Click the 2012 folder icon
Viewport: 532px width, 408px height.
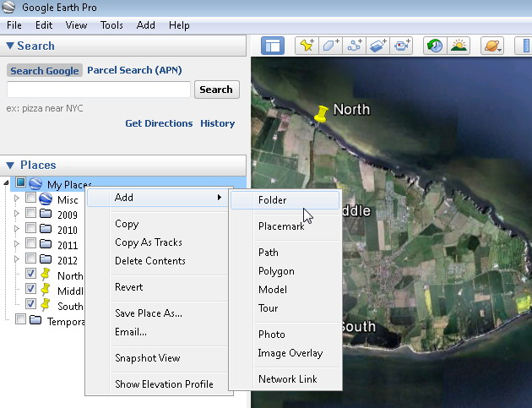tap(46, 259)
